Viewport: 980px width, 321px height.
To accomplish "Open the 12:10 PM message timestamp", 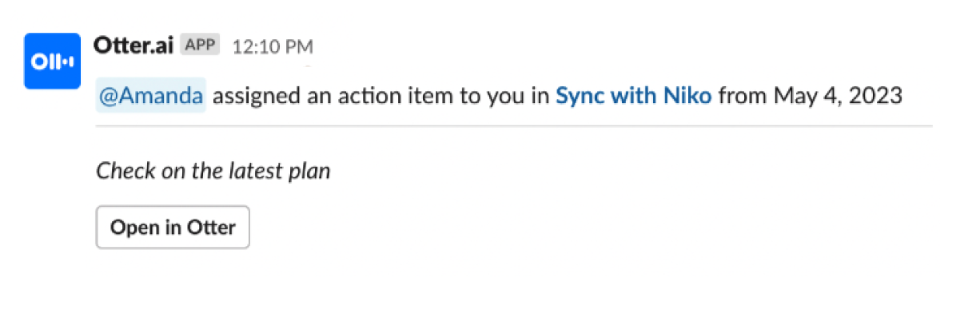I will [x=272, y=46].
